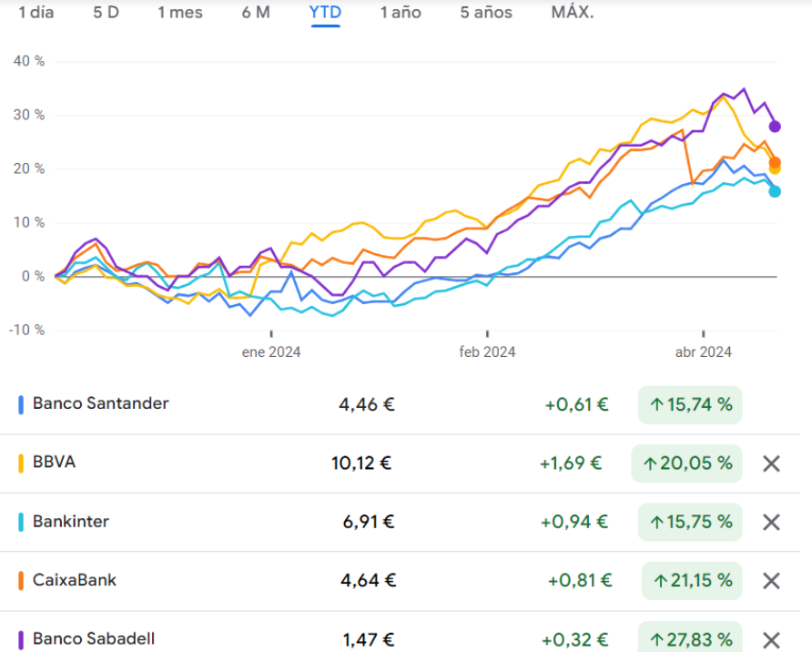Select the 1 día time range
Viewport: 812px width, 652px height.
tap(36, 13)
